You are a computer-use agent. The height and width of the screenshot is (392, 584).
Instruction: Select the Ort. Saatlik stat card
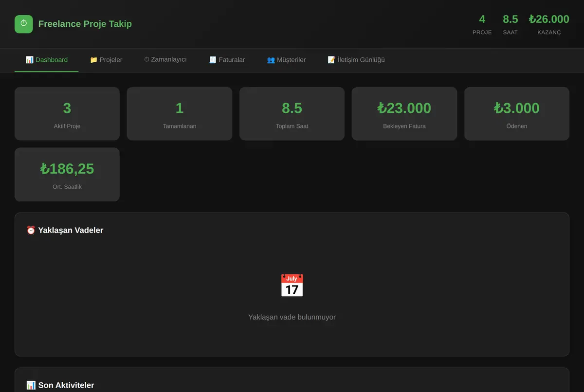67,175
